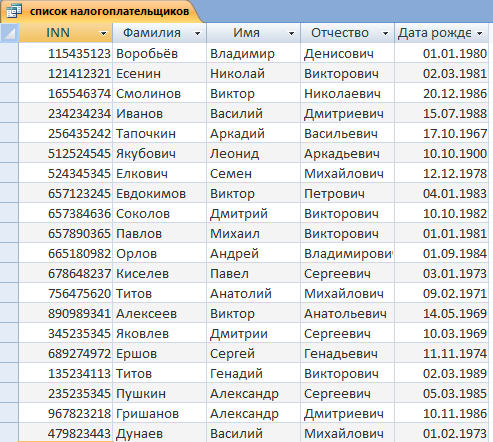Click surname cell Есенин
The image size is (493, 442).
(160, 73)
